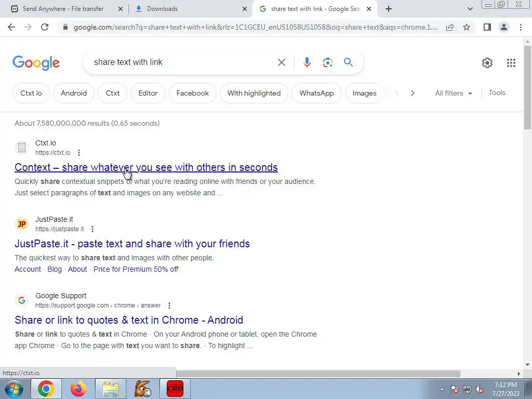The height and width of the screenshot is (399, 532).
Task: Open Share or link to quotes result
Action: (x=129, y=320)
